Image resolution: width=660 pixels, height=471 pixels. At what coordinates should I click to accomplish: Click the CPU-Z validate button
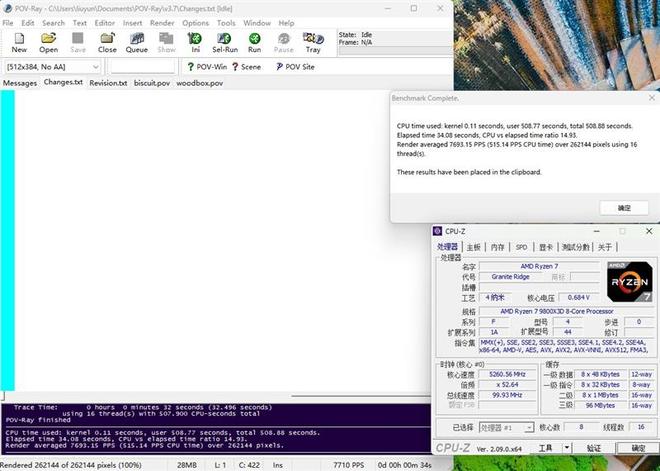(x=593, y=449)
